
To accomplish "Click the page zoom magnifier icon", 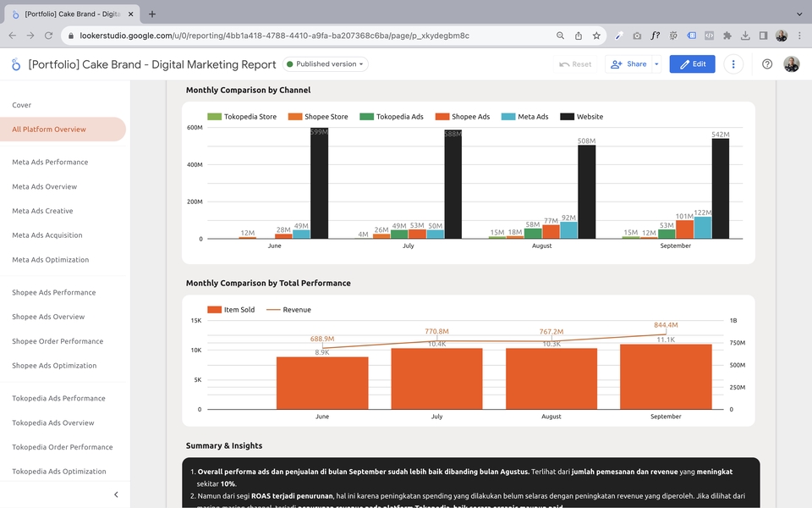I will pyautogui.click(x=560, y=36).
